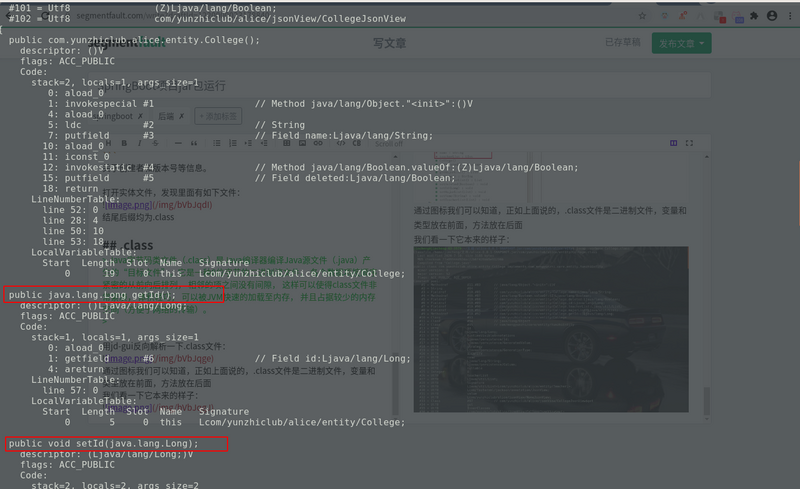Click the extension icon with red badge square
Image resolution: width=800 pixels, height=489 pixels.
pos(720,17)
